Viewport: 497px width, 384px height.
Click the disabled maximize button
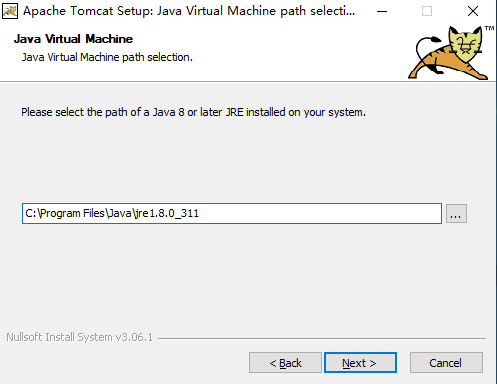click(427, 11)
